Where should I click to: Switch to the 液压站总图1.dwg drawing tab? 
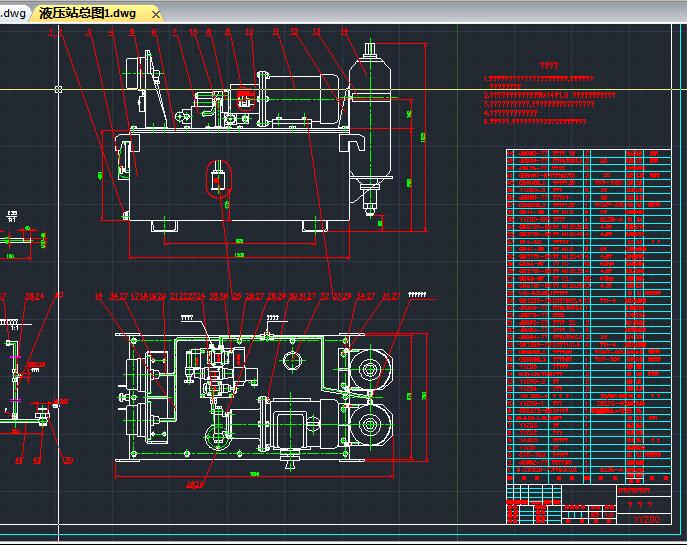(88, 14)
